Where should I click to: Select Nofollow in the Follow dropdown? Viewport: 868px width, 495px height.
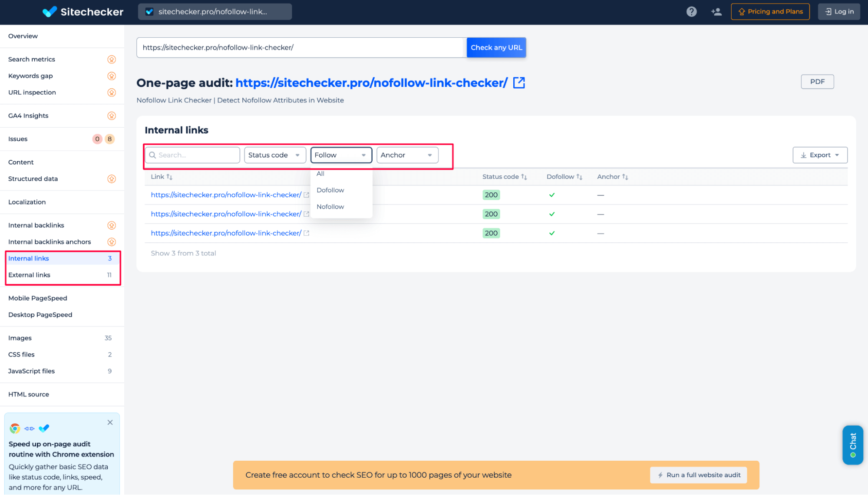point(330,207)
